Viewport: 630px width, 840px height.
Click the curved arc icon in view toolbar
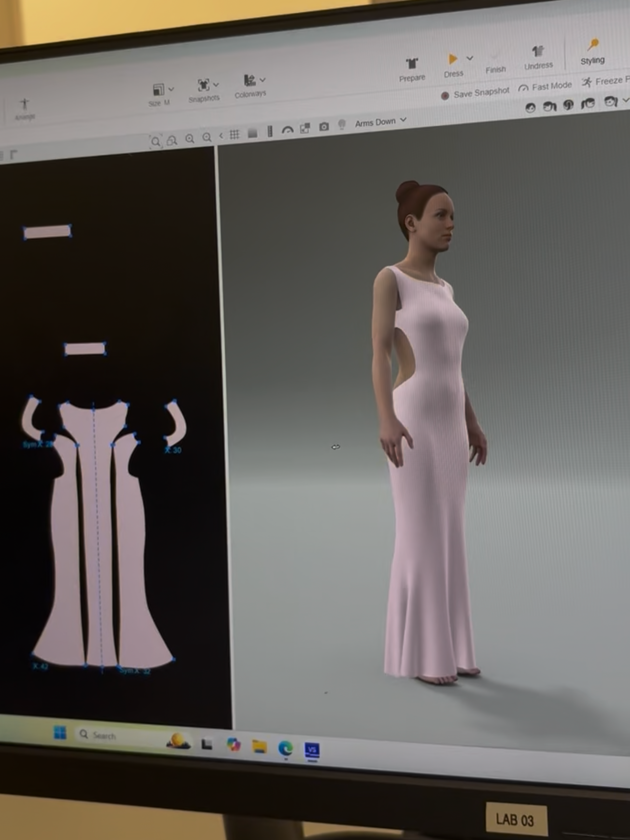coord(288,130)
